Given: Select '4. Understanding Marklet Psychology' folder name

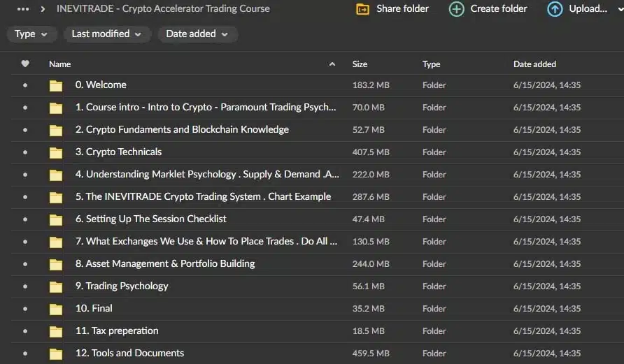Looking at the screenshot, I should [x=207, y=174].
